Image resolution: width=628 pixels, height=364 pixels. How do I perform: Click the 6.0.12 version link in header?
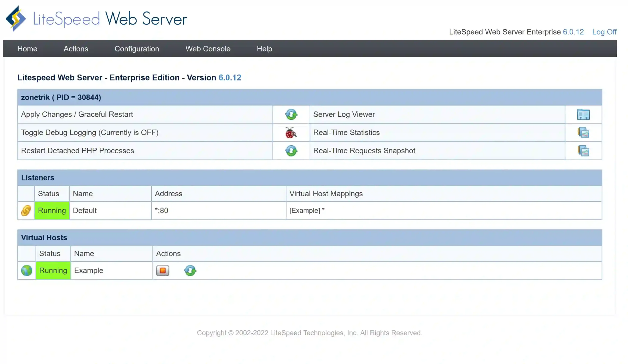point(573,32)
